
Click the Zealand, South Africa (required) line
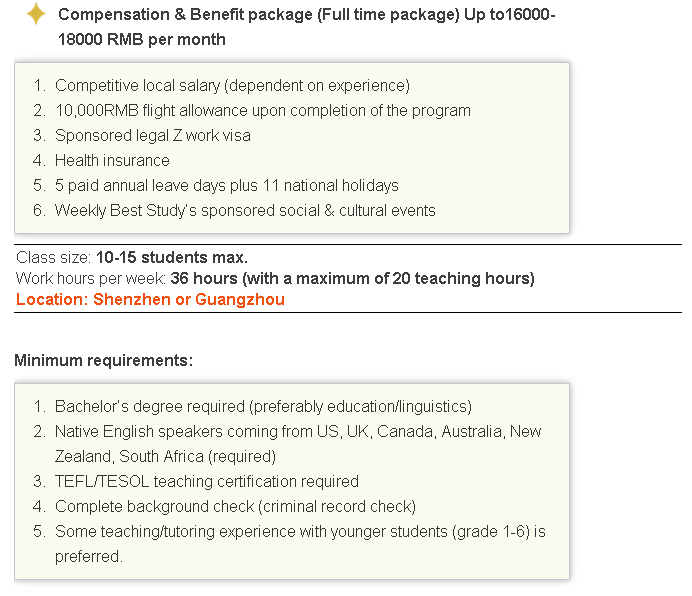pos(165,456)
